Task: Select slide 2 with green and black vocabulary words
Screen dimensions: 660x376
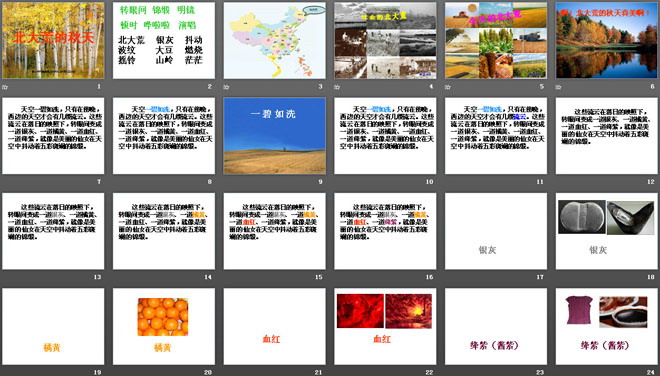Action: tap(164, 40)
